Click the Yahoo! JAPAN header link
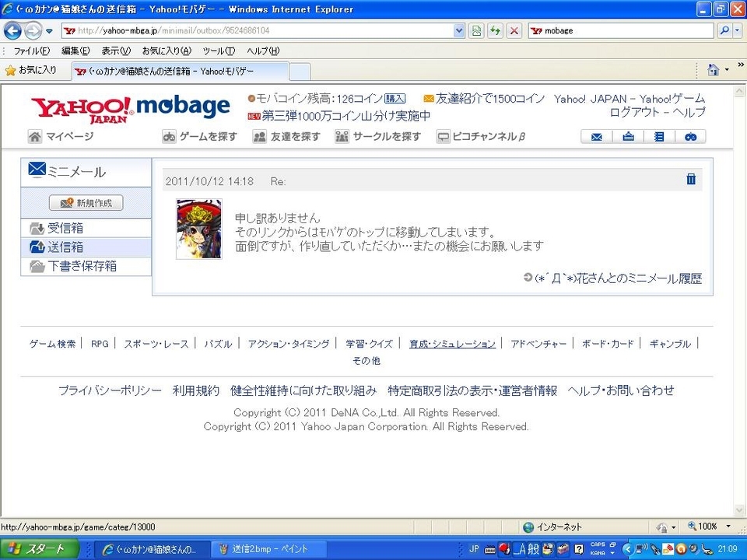747x560 pixels. (590, 99)
